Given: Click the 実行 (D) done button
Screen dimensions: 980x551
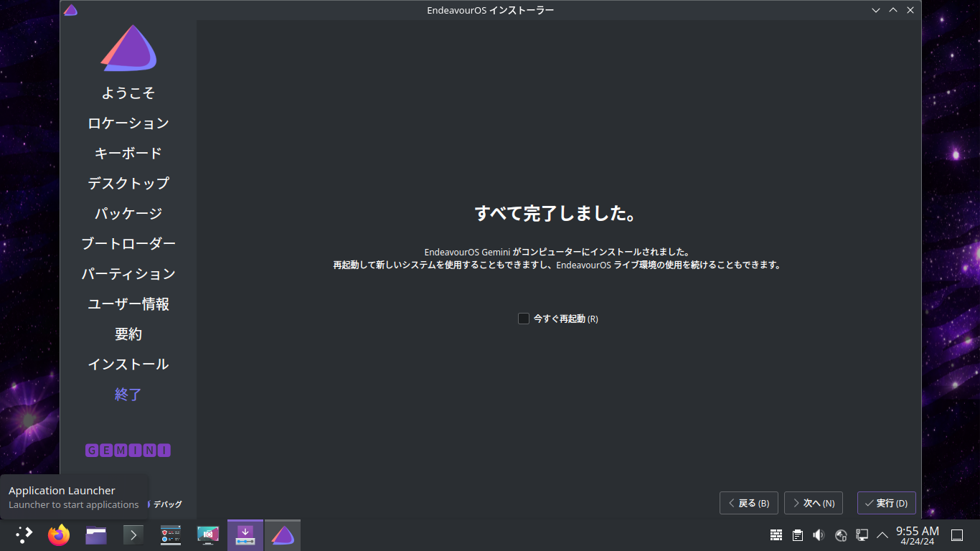Looking at the screenshot, I should tap(887, 503).
